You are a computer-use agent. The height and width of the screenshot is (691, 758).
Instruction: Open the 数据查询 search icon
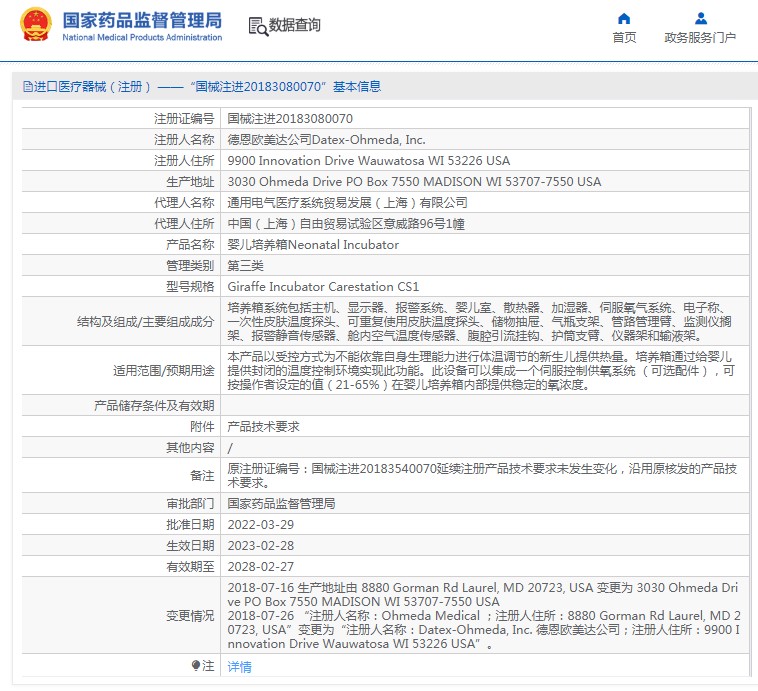click(258, 26)
